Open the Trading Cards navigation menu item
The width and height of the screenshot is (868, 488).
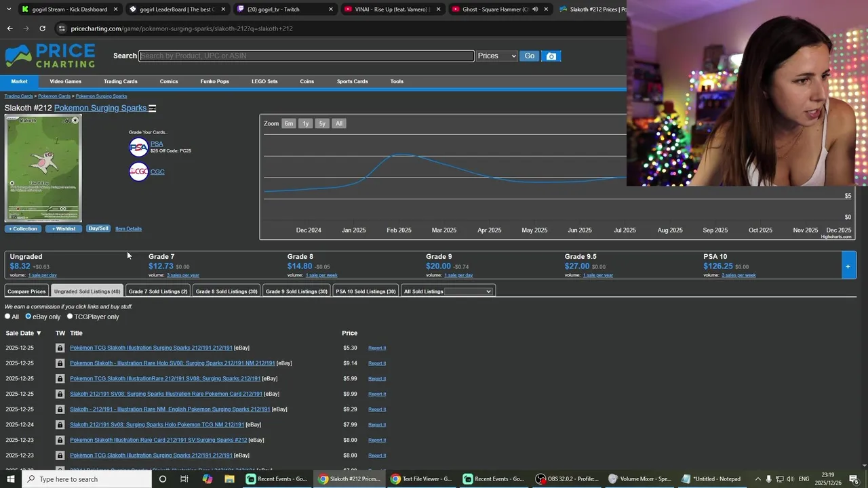tap(121, 81)
